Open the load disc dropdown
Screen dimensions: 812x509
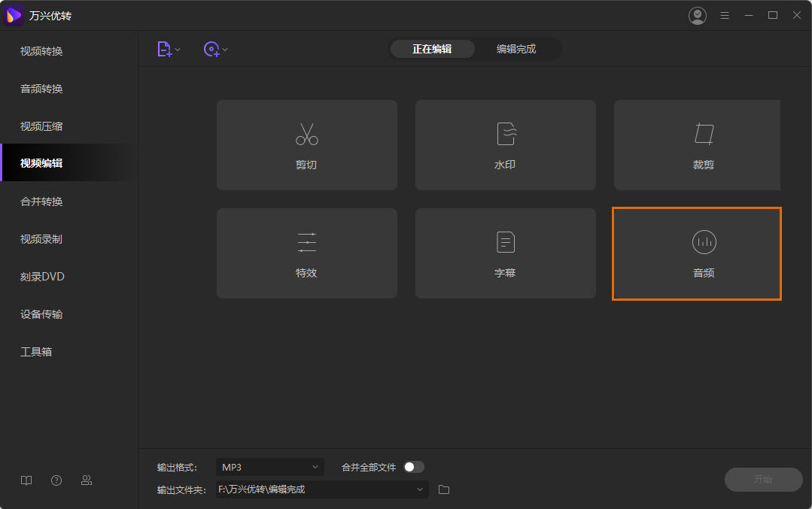(216, 50)
